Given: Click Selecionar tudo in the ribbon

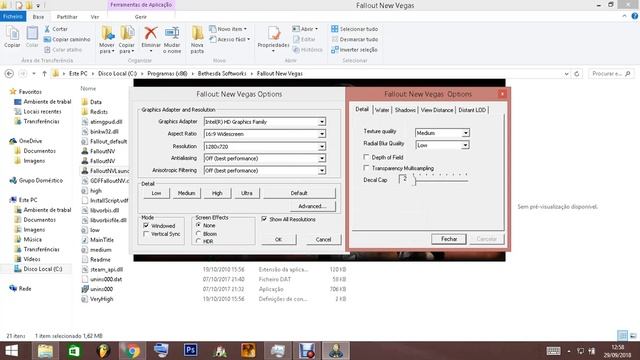Looking at the screenshot, I should pyautogui.click(x=355, y=29).
